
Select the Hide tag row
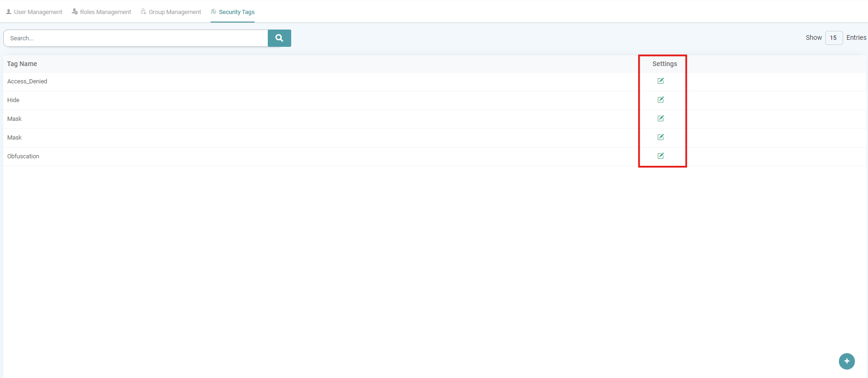[14, 100]
